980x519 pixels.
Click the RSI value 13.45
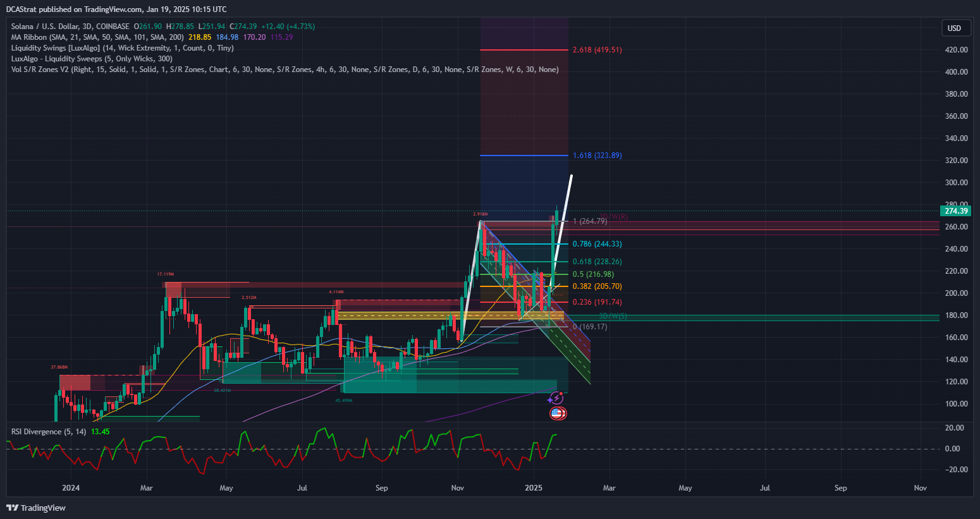100,432
